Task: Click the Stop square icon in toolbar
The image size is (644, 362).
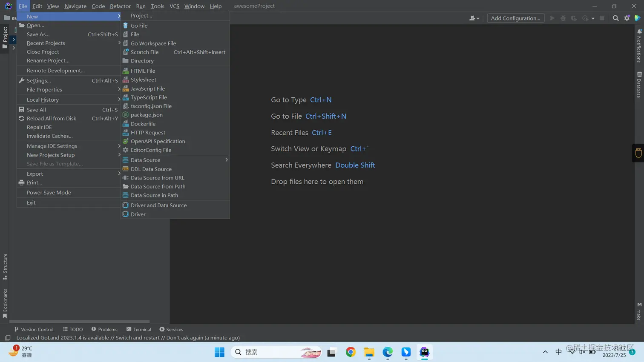Action: (602, 18)
